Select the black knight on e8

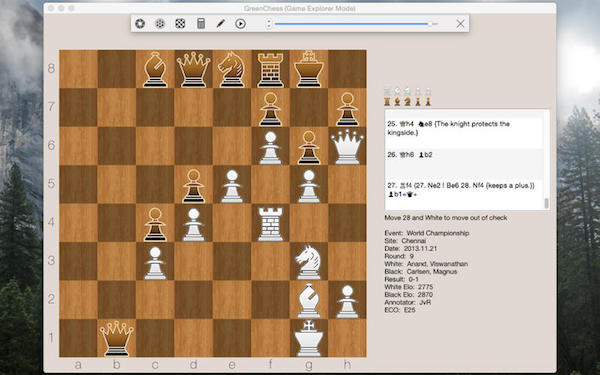(232, 69)
